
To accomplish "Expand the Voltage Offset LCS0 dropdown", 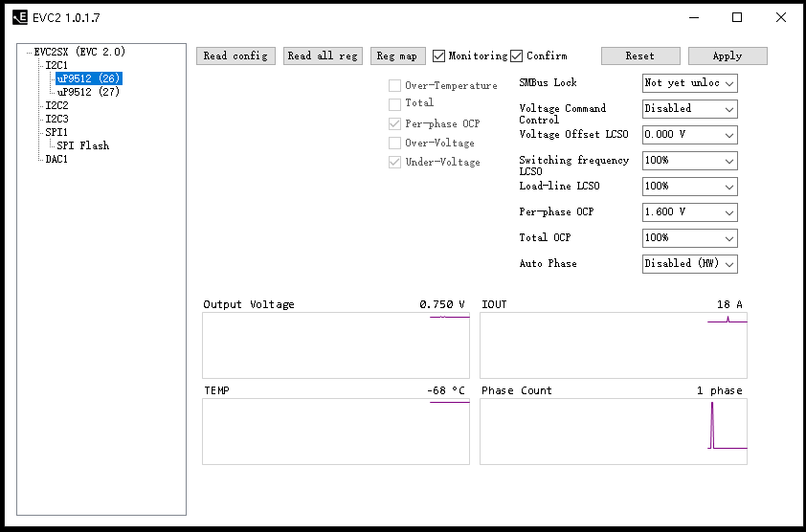I will point(689,135).
